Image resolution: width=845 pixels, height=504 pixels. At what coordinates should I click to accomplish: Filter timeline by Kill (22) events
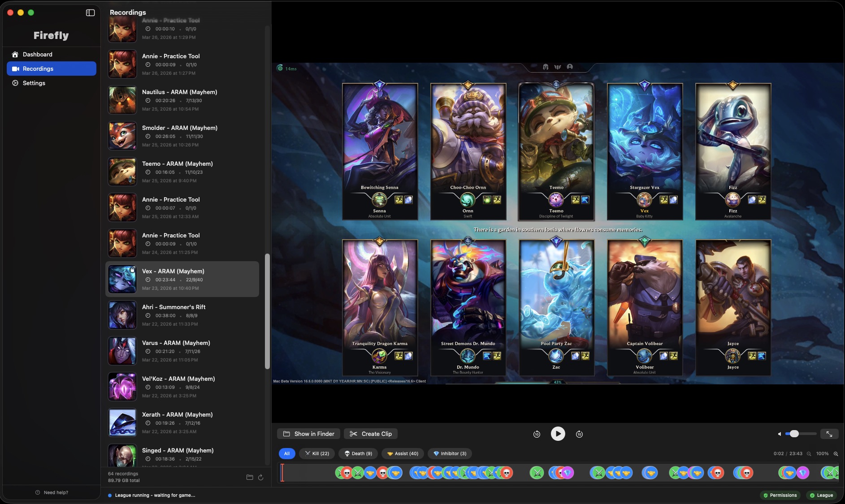click(317, 453)
